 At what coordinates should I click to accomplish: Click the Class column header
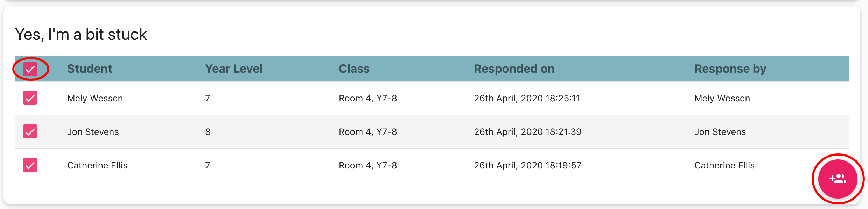[354, 69]
